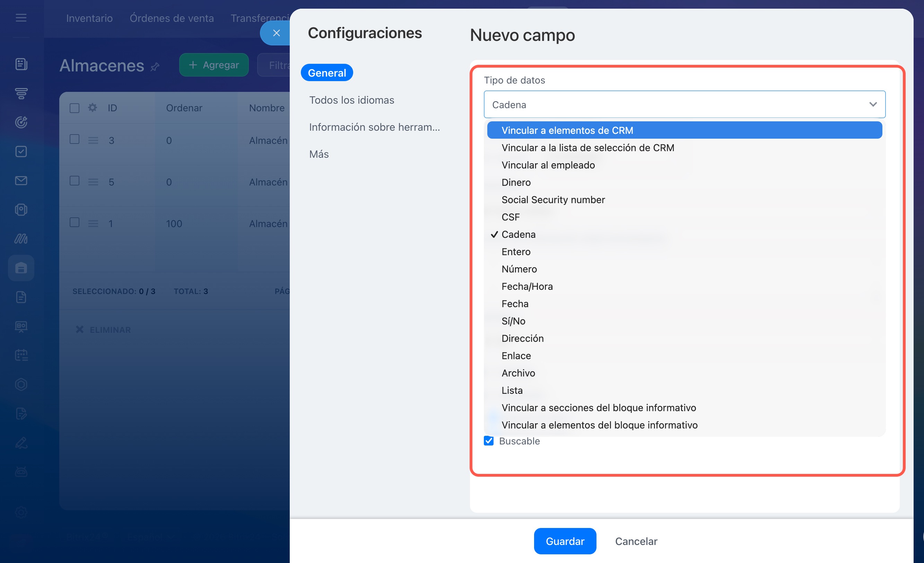Screen dimensions: 924x563
Task: Check the row with ID 3
Action: (75, 139)
